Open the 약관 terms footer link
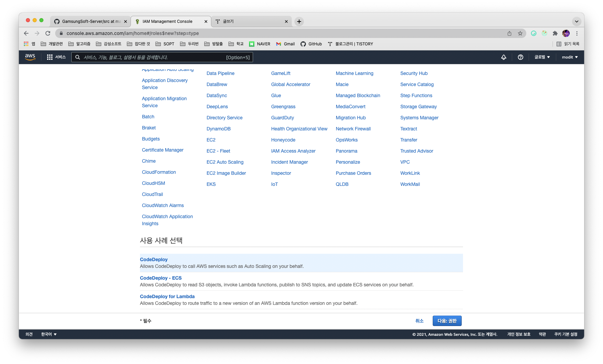The height and width of the screenshot is (364, 603). pyautogui.click(x=542, y=334)
